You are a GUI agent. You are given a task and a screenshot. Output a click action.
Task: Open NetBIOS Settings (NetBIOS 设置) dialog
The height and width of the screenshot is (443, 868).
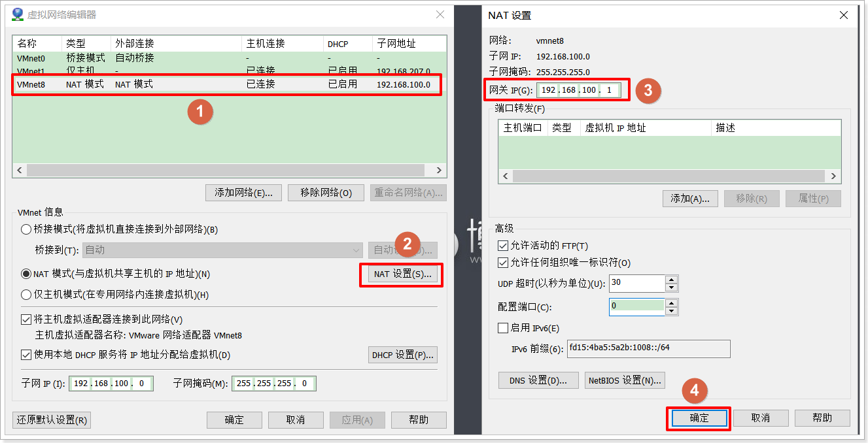point(624,380)
